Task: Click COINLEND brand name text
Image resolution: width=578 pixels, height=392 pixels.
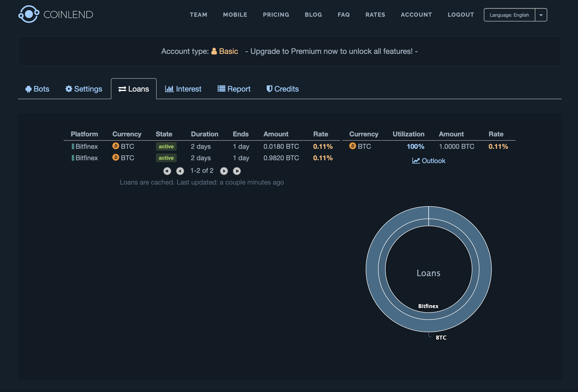Action: [68, 15]
